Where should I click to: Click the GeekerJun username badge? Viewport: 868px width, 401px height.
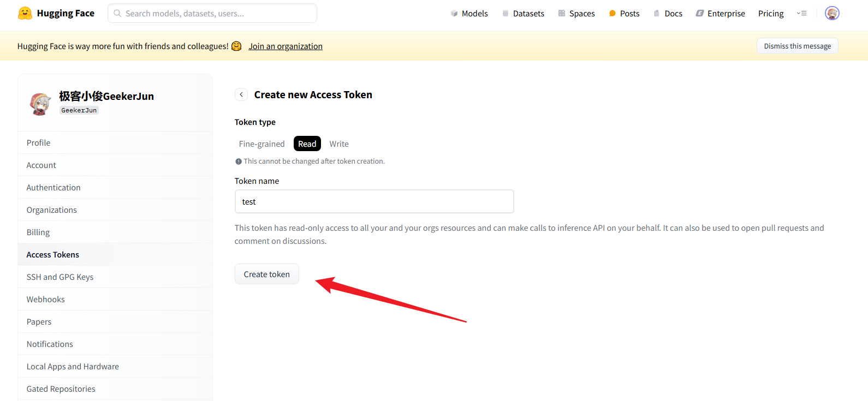pos(79,110)
